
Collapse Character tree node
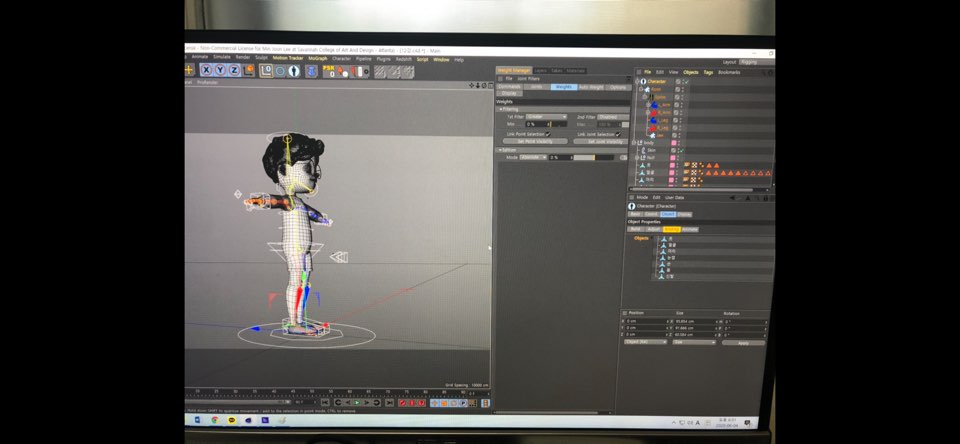click(637, 81)
